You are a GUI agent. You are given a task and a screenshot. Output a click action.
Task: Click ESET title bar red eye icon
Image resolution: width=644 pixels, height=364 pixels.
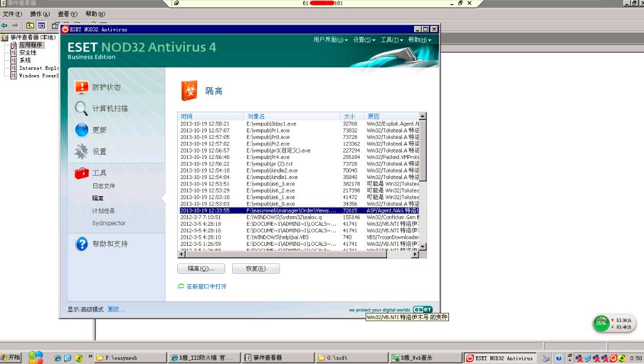[65, 29]
